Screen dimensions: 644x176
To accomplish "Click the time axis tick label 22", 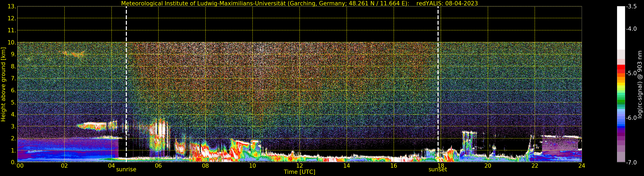I will tap(535, 166).
